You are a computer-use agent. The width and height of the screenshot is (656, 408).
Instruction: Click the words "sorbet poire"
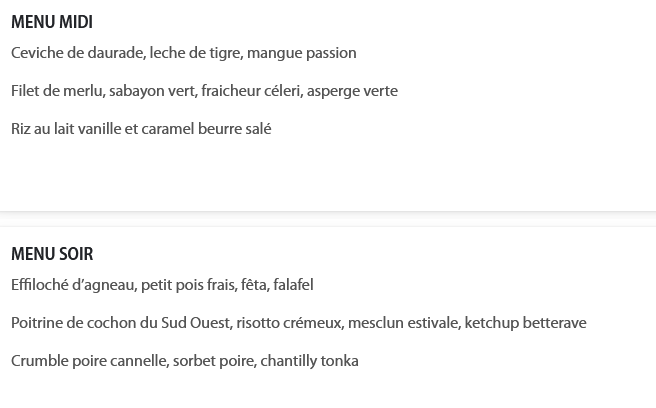[213, 361]
